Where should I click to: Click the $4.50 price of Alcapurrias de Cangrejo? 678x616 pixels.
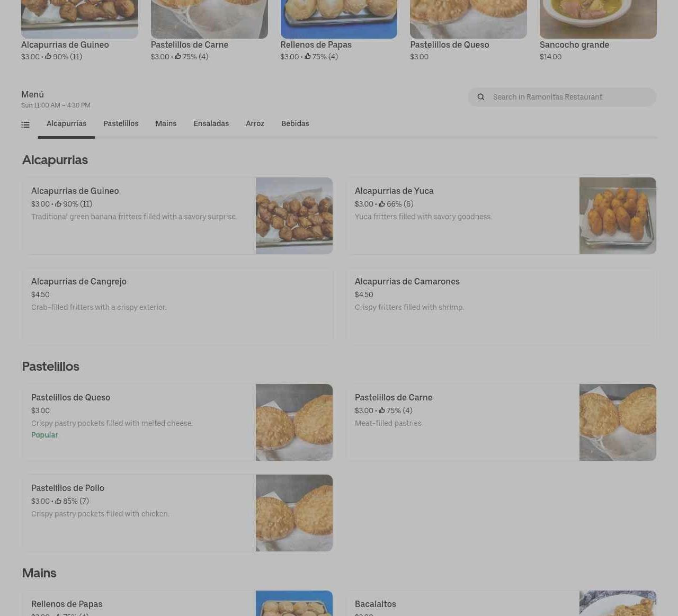point(40,294)
